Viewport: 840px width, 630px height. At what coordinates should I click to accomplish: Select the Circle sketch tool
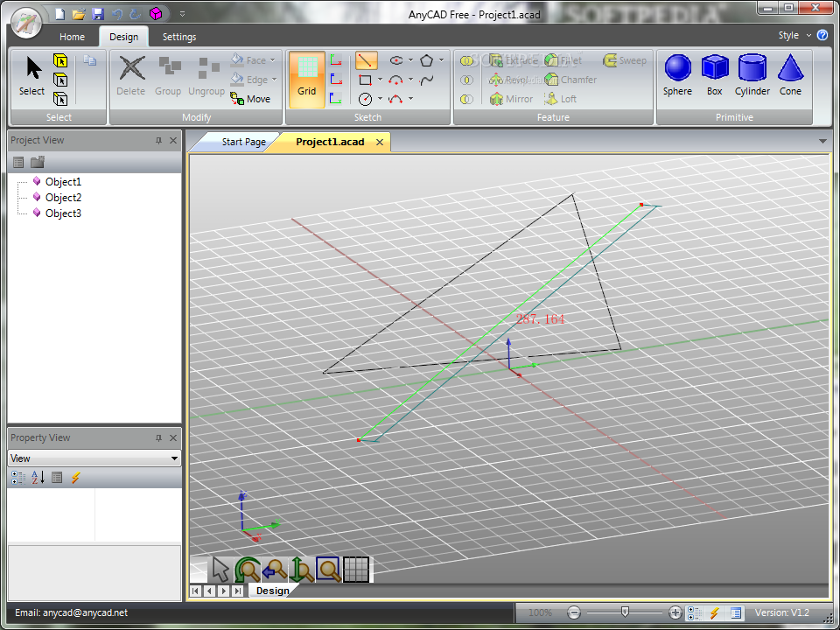[x=366, y=99]
